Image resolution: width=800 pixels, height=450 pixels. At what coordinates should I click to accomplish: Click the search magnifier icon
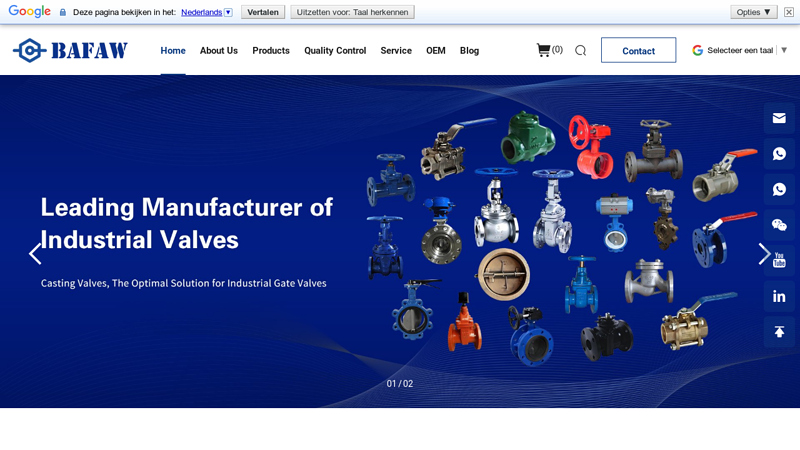point(580,51)
